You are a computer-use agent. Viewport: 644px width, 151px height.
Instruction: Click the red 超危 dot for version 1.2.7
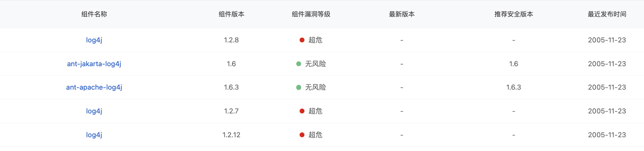click(302, 111)
